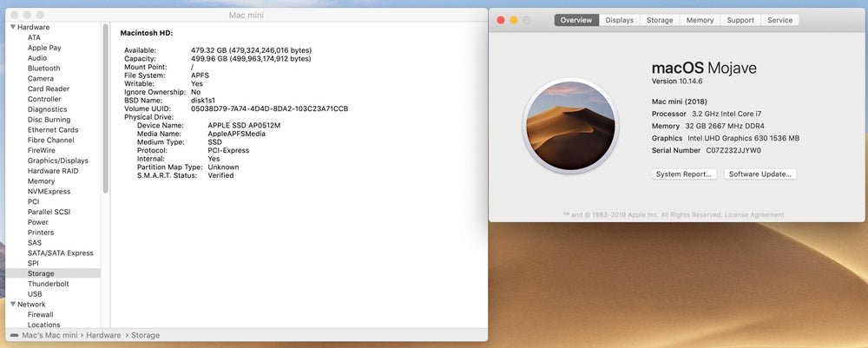Open Thunderbolt in the sidebar
Viewport: 868px width, 348px height.
click(x=48, y=284)
